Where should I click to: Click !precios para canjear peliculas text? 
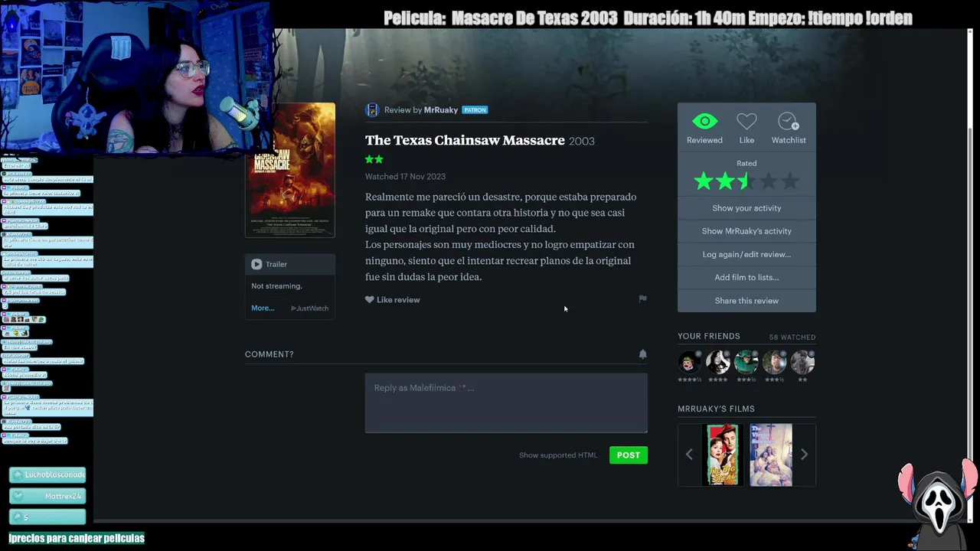click(77, 538)
